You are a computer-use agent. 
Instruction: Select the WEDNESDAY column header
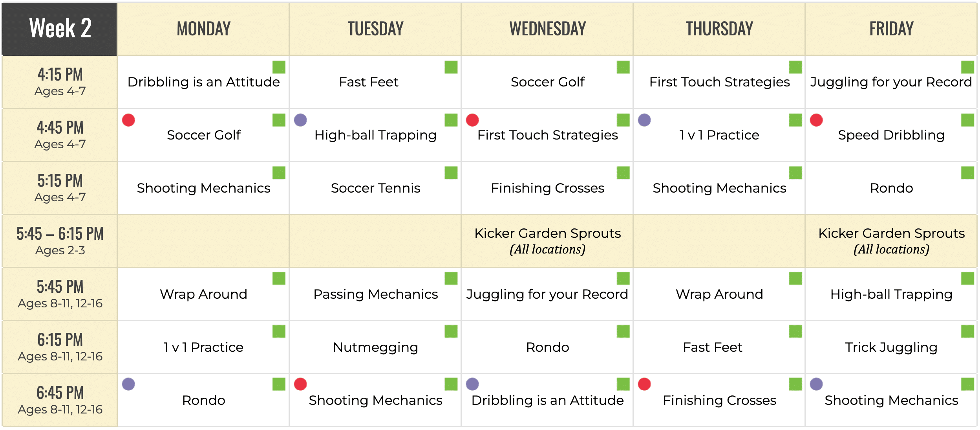547,29
